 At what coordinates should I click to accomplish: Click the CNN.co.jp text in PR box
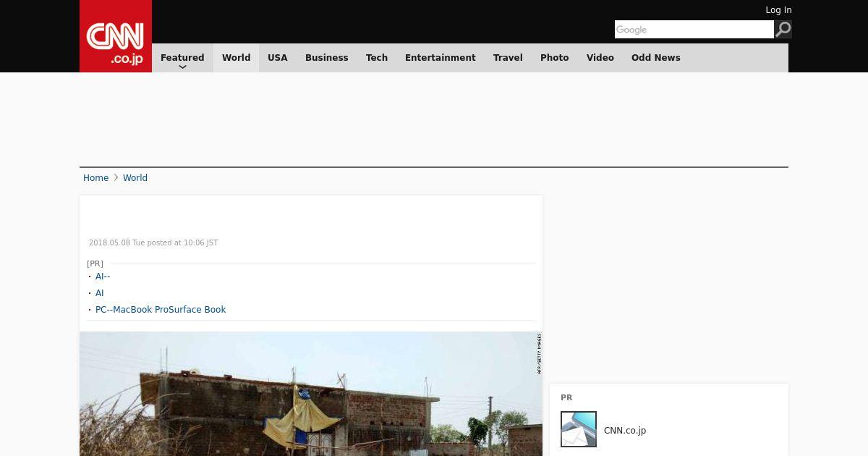tap(625, 431)
